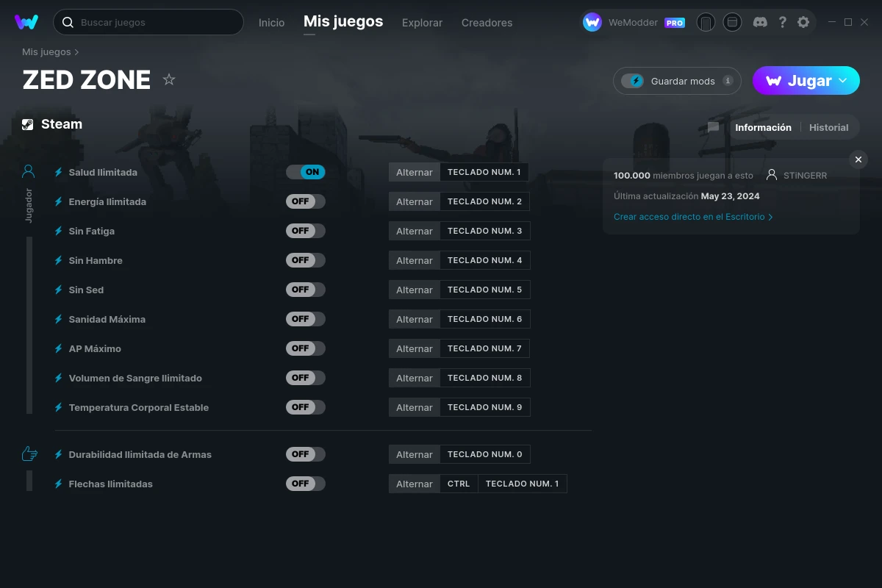The height and width of the screenshot is (588, 882).
Task: Click the hand icon for weapons section
Action: (29, 453)
